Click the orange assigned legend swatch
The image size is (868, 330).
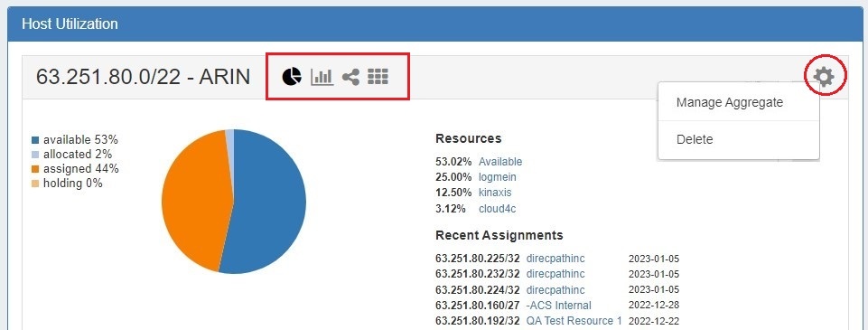tap(35, 169)
